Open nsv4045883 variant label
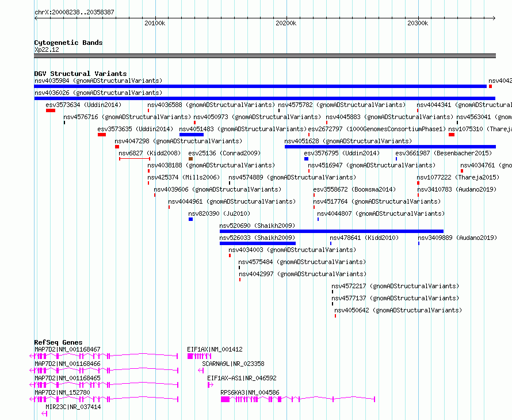The height and width of the screenshot is (420, 512). click(x=389, y=117)
